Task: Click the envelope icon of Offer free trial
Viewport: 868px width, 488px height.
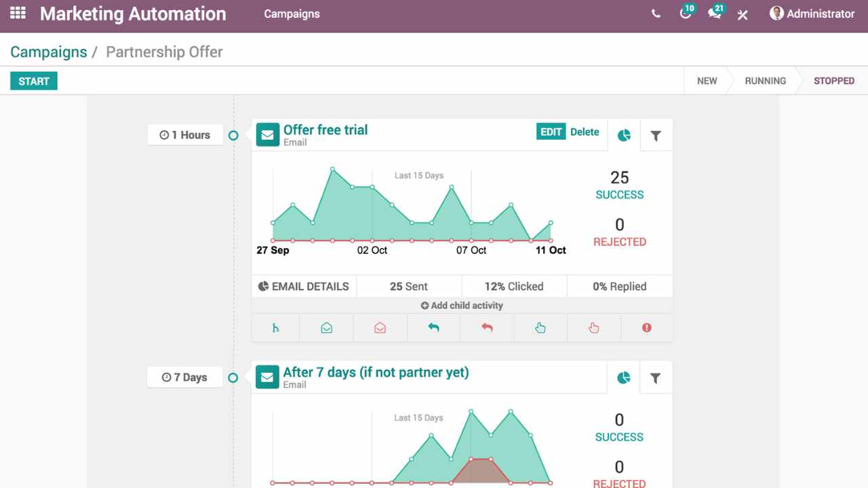Action: click(268, 135)
